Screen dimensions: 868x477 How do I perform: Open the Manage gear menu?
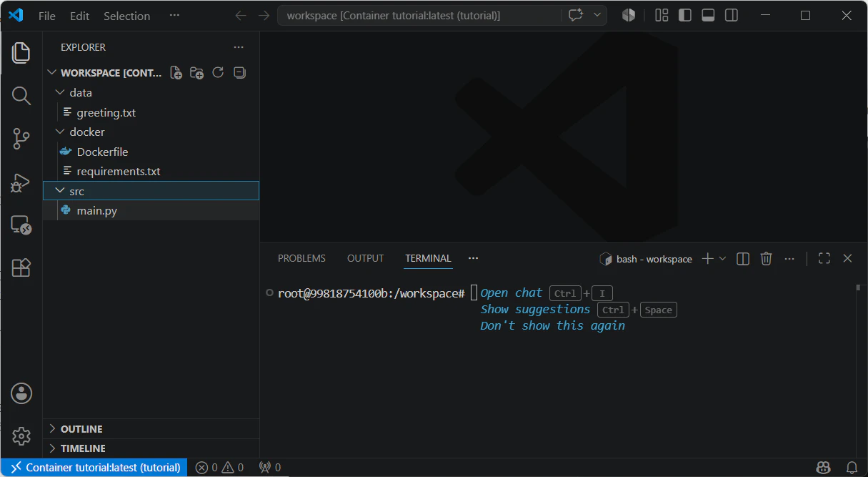(21, 436)
